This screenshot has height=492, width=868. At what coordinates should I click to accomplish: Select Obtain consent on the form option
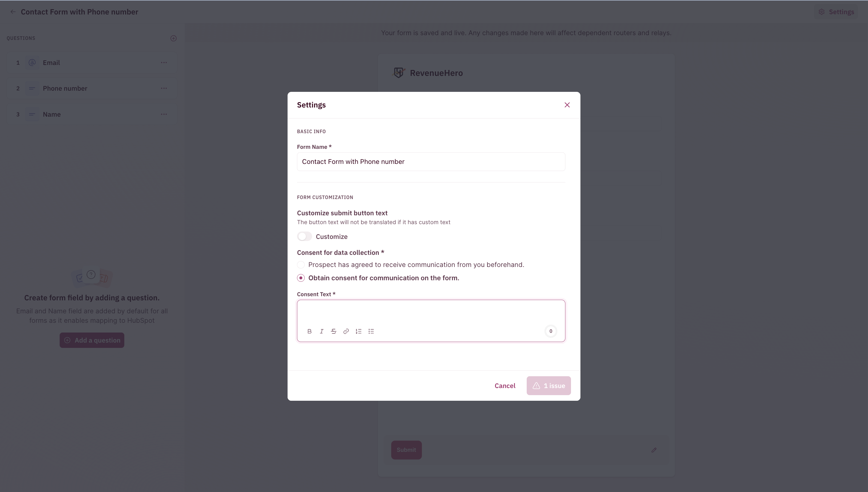[301, 278]
